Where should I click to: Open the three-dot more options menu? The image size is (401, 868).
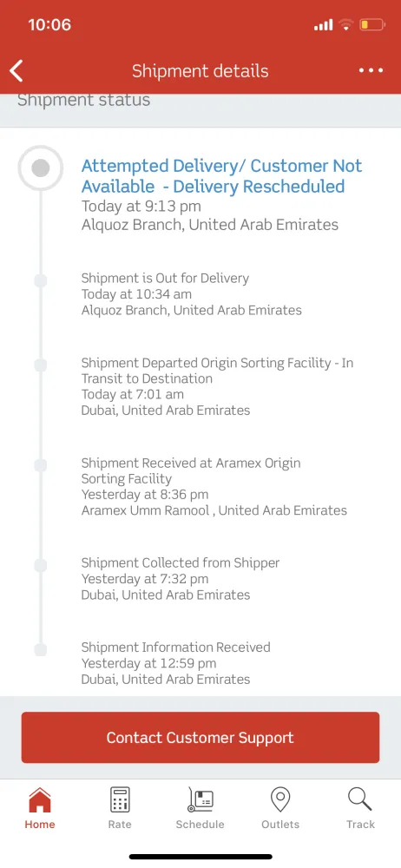(371, 70)
